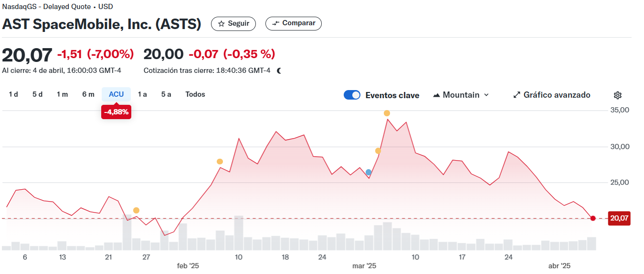
Task: Click the Cotización tras cierre timestamp
Action: pyautogui.click(x=207, y=71)
